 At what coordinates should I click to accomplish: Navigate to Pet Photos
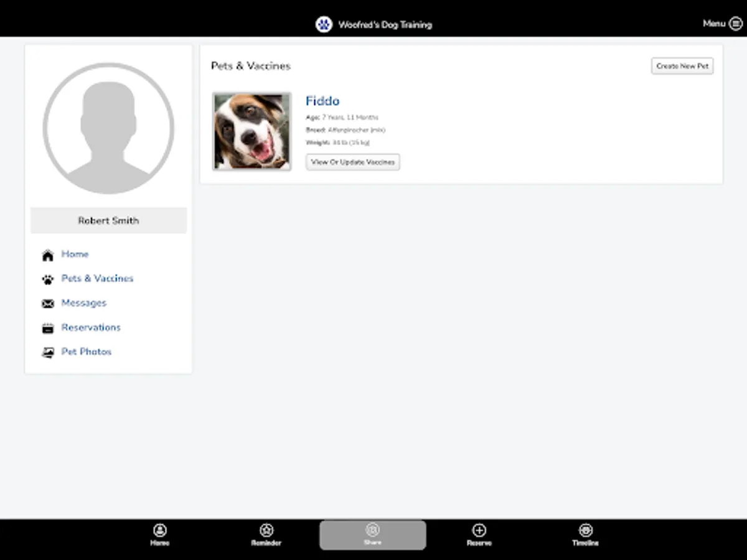pos(86,352)
